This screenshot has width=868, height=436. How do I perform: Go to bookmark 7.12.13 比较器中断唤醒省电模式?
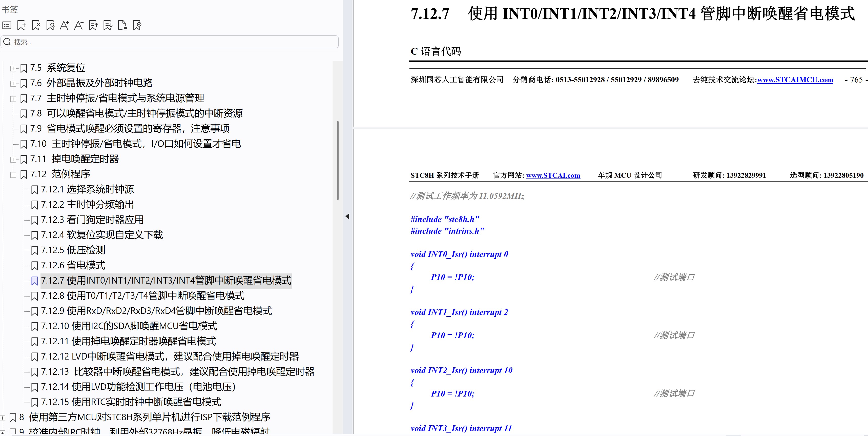point(178,371)
